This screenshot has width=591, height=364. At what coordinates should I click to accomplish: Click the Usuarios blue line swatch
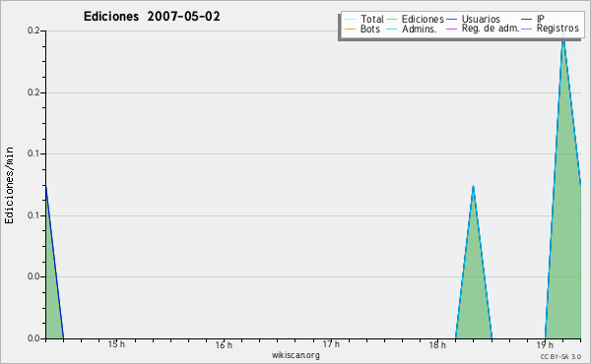[451, 20]
